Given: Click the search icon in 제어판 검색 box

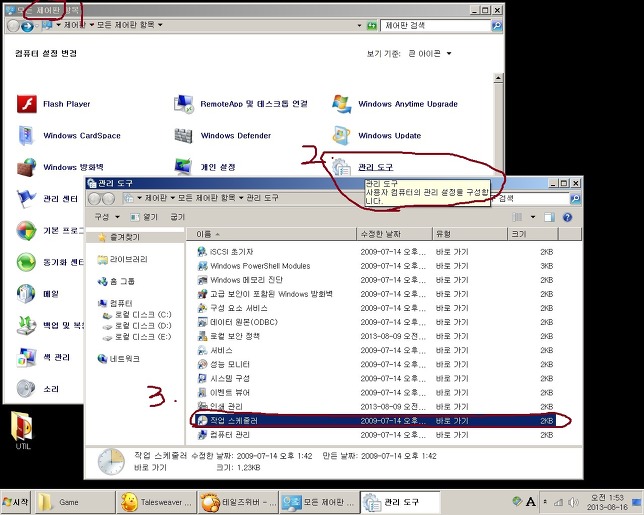Looking at the screenshot, I should pos(497,25).
